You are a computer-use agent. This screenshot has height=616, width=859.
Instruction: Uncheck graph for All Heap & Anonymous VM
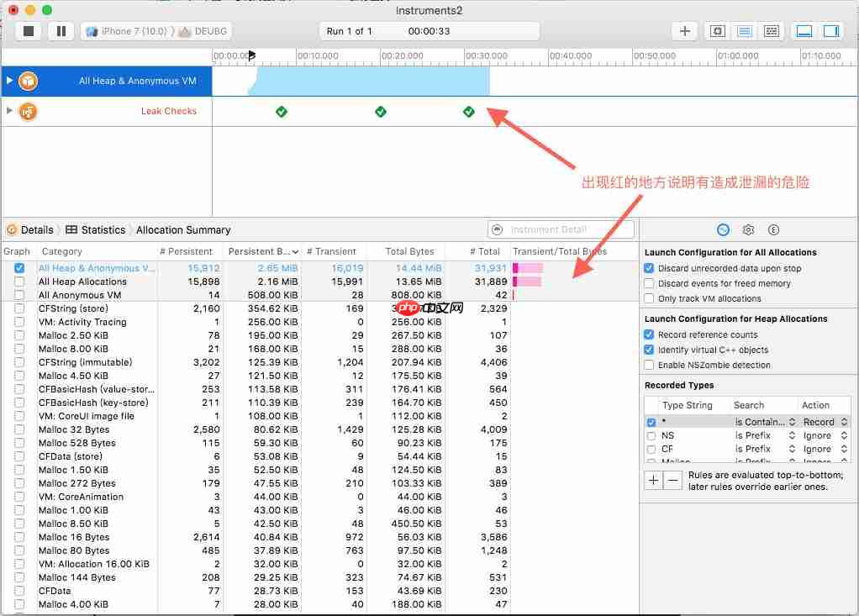click(x=19, y=268)
